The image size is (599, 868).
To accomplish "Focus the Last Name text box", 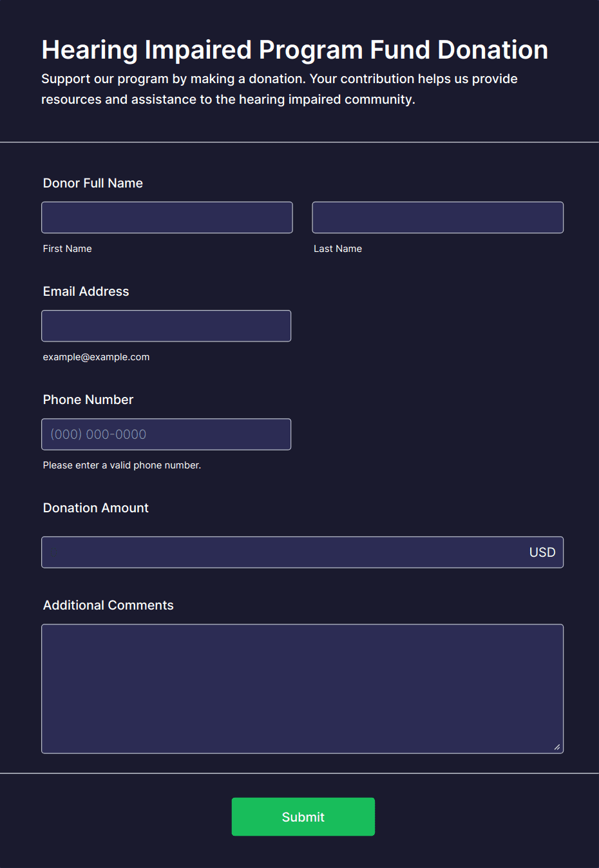I will 437,218.
